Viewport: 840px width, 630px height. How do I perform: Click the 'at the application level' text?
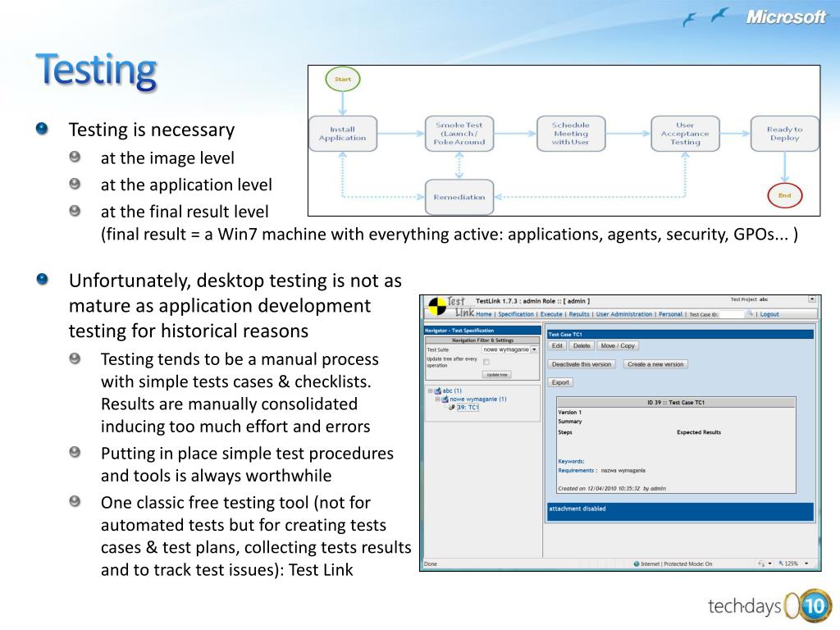186,185
